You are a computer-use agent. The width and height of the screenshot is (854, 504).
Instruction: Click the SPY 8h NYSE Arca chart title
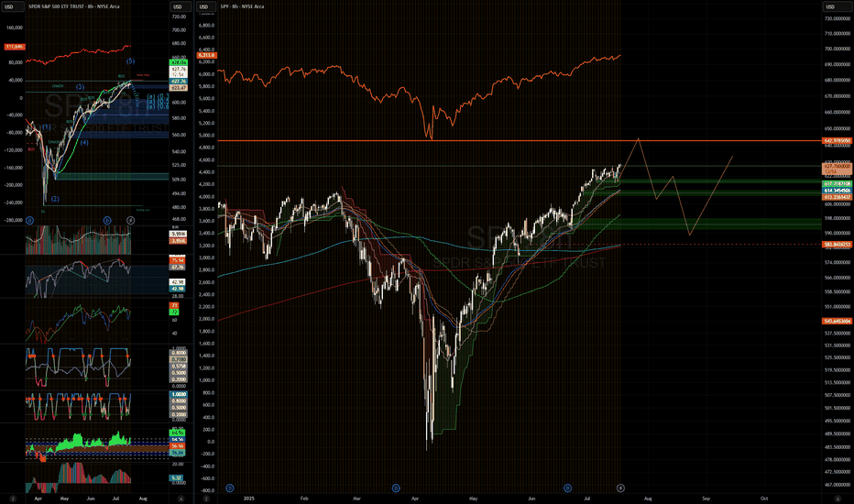point(243,6)
